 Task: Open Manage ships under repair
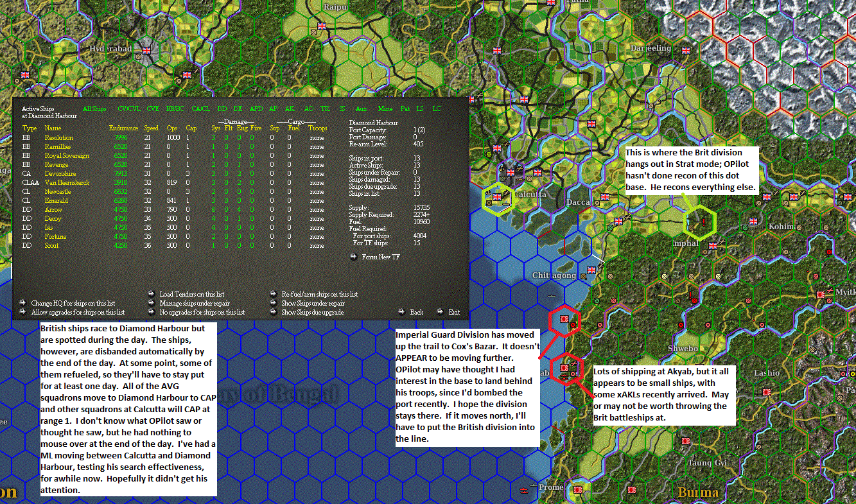coord(189,303)
